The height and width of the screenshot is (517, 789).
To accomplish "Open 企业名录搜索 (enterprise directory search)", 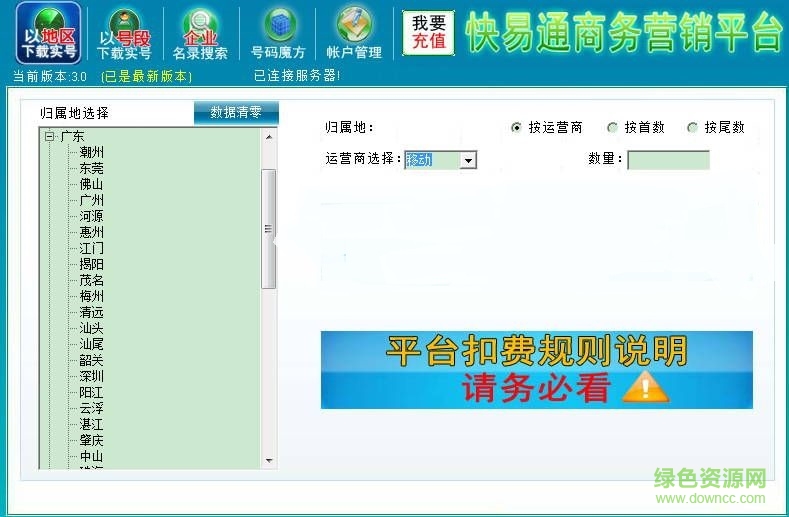I will [200, 34].
